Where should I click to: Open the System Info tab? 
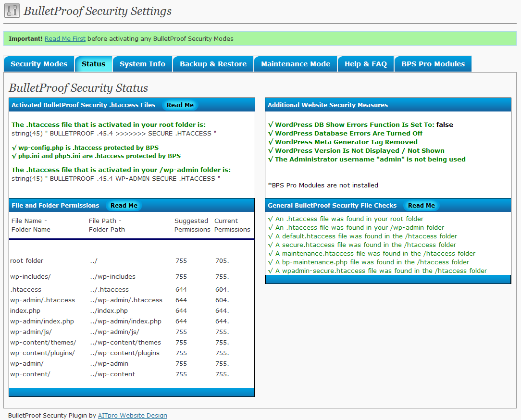coord(143,64)
